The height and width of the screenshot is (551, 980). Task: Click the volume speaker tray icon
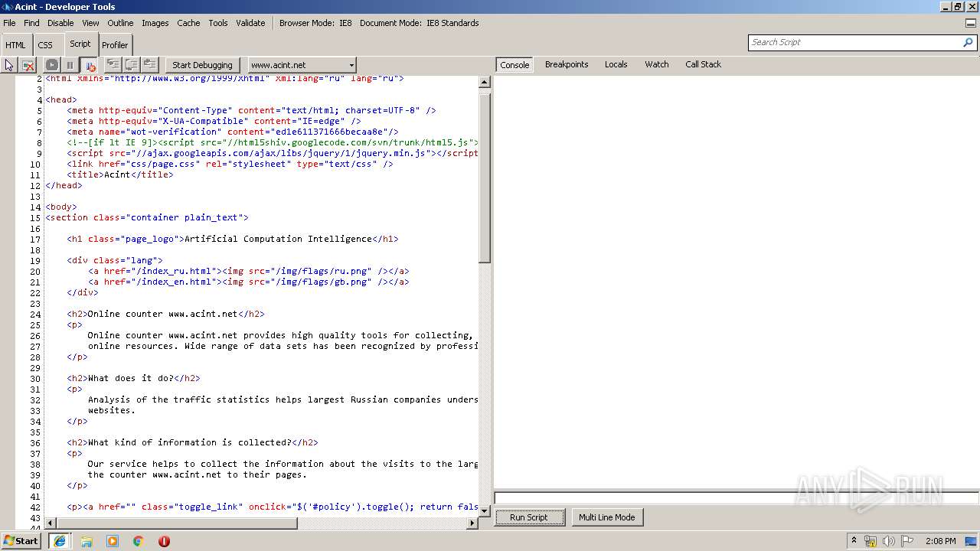(x=889, y=541)
